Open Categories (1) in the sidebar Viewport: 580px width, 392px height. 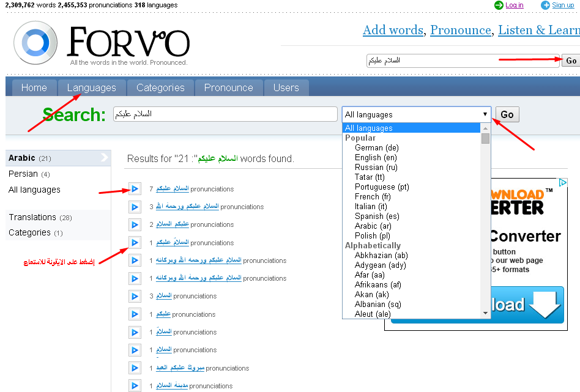[x=35, y=232]
